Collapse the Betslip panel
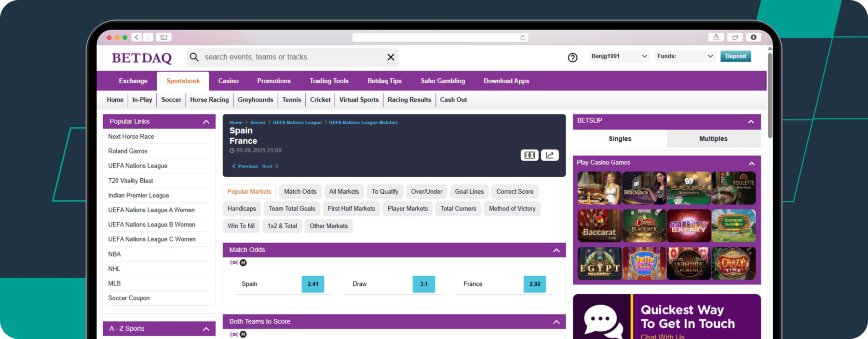Viewport: 868px width, 339px height. point(751,122)
